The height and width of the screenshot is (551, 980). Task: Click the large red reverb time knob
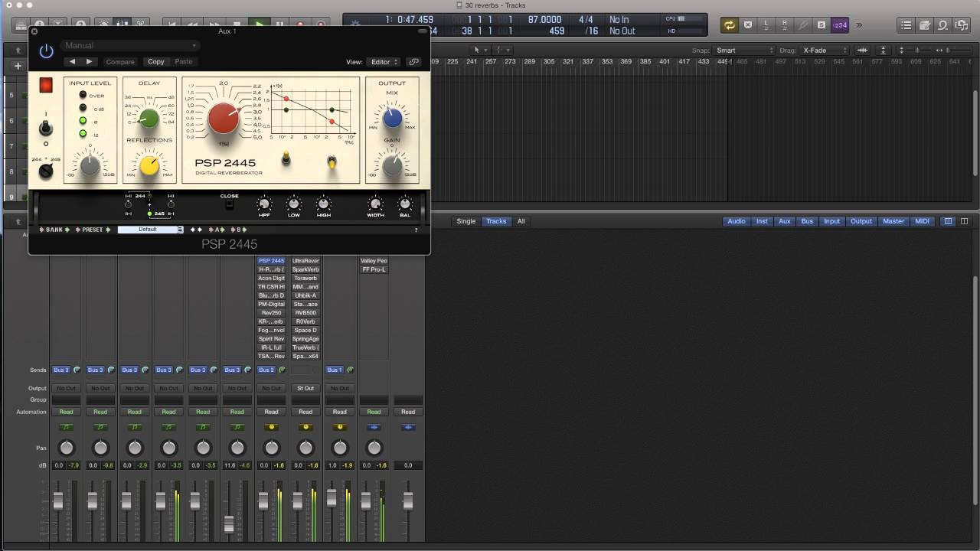pyautogui.click(x=224, y=119)
